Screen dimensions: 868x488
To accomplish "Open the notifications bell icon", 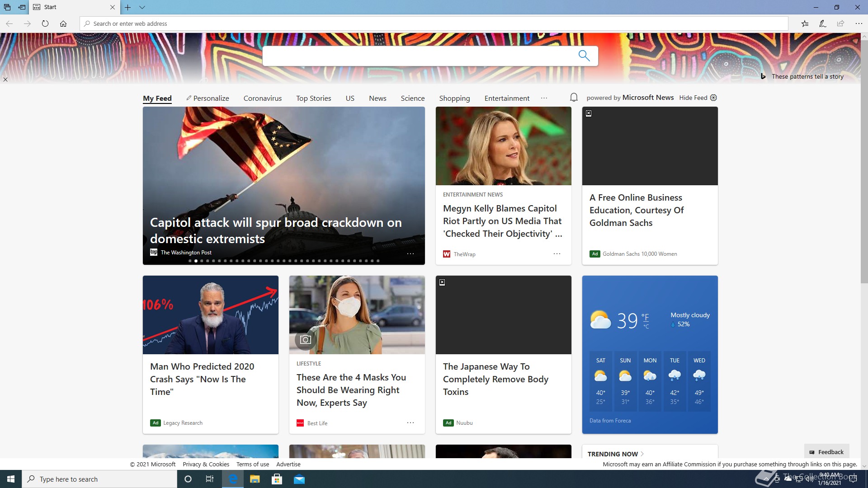I will coord(574,98).
